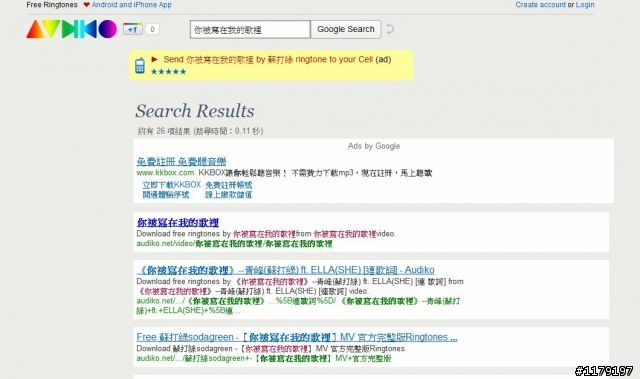The height and width of the screenshot is (379, 640).
Task: Click the 立即下載KKBOX sitelink
Action: tap(171, 185)
